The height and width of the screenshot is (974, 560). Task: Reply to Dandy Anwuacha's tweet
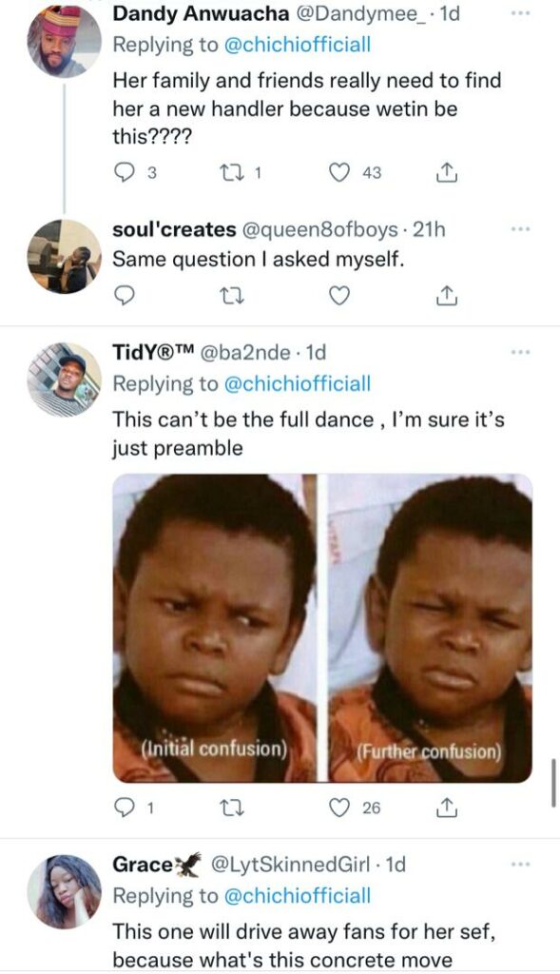click(125, 173)
